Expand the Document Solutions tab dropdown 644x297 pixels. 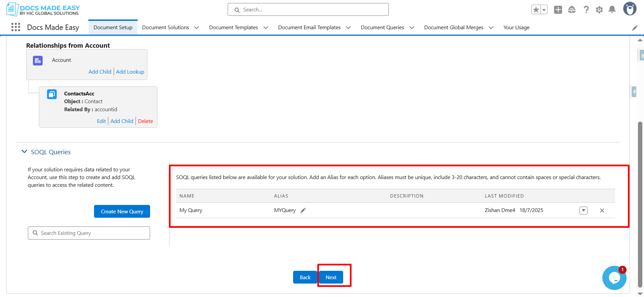point(197,28)
